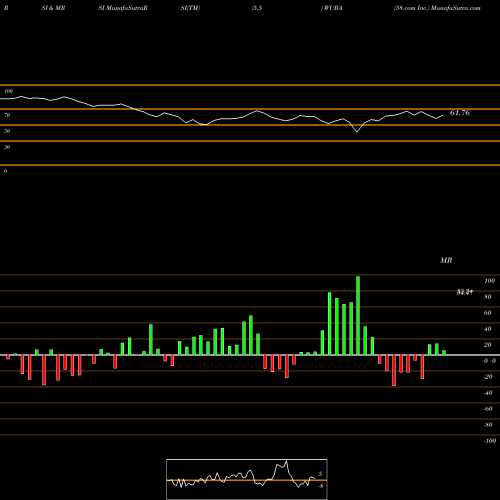Viewport: 500px width, 500px height.
Task: Click the RSI axis label 50
Action: (x=7, y=131)
